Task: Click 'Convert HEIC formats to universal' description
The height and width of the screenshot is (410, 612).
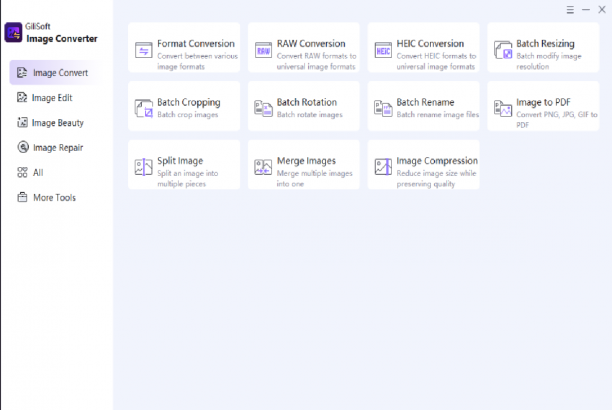Action: click(436, 61)
